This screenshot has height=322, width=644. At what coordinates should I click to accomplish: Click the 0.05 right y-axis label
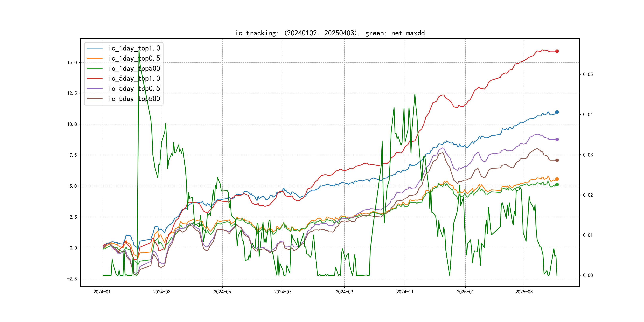click(x=588, y=75)
